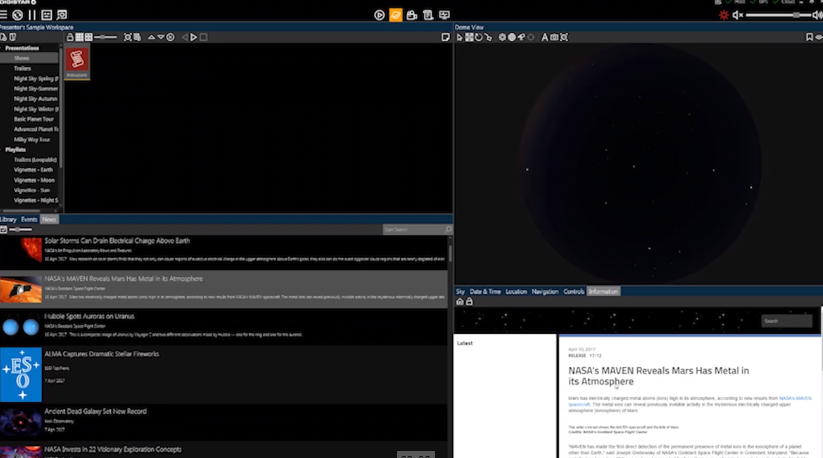This screenshot has width=823, height=458.
Task: Collapse the Presentations tree section
Action: tap(22, 48)
